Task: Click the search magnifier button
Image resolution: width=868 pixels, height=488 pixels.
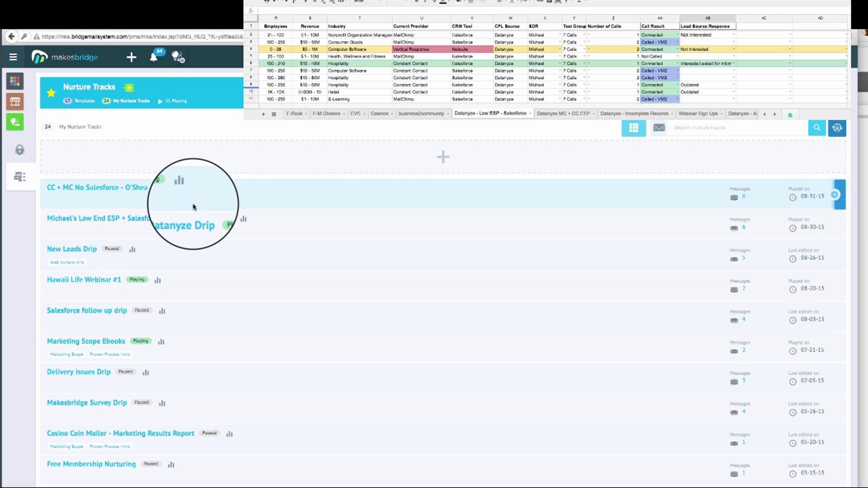Action: [817, 128]
